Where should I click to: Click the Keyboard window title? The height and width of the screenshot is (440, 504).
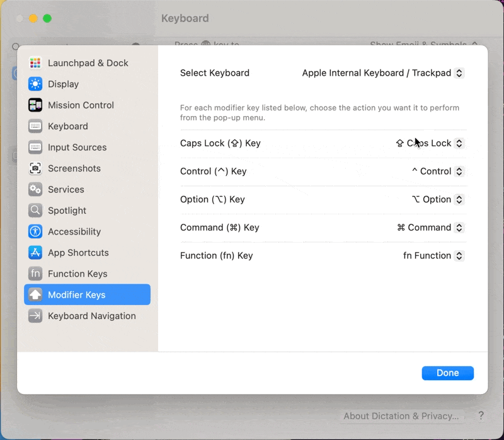(x=185, y=18)
